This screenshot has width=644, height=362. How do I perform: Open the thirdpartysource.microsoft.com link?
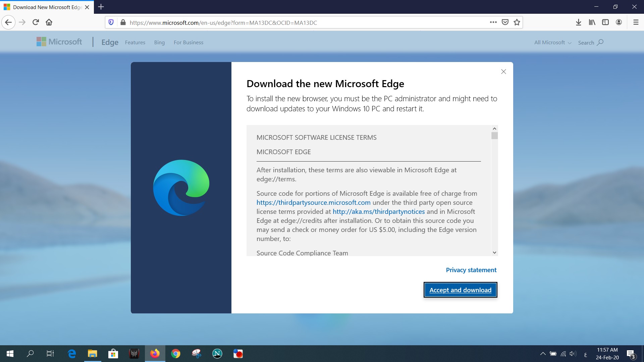coord(313,202)
